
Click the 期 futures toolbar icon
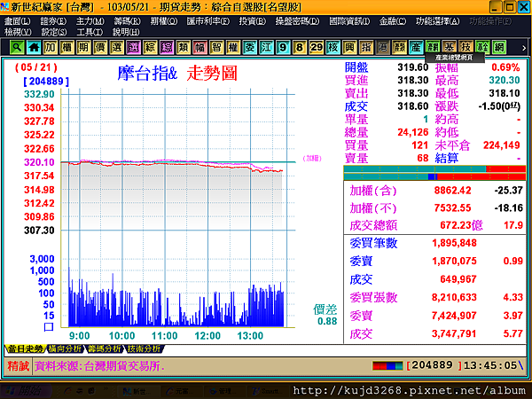pos(83,47)
